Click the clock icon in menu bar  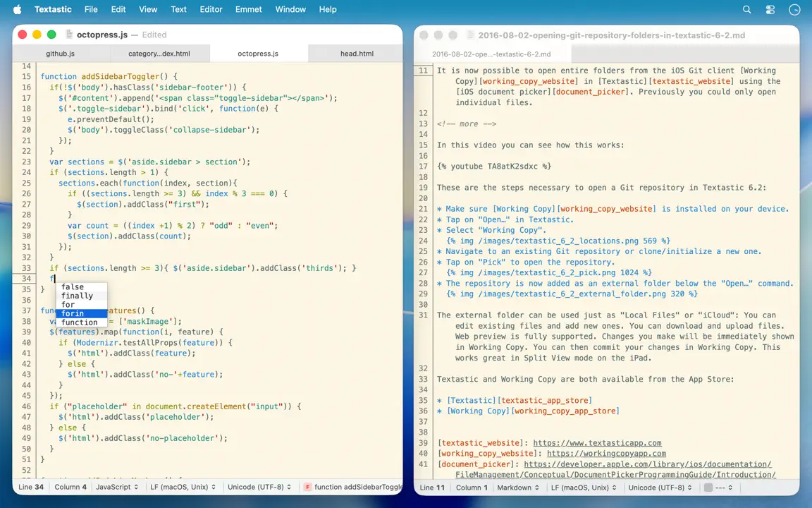pos(794,9)
